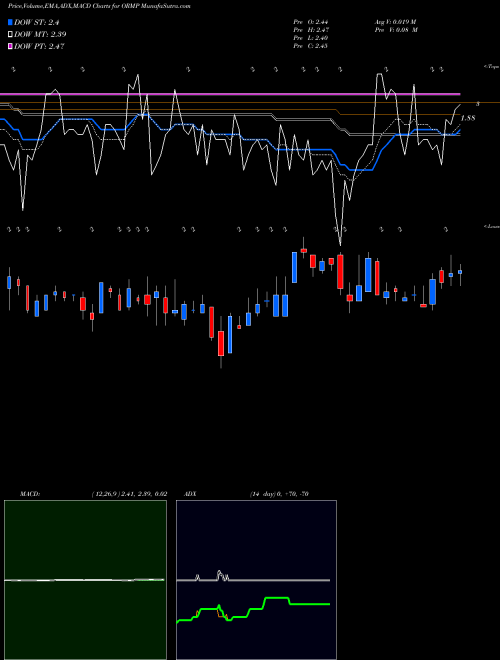Click the 'Pre V: 0.08 M' value
The width and height of the screenshot is (500, 660).
click(395, 30)
